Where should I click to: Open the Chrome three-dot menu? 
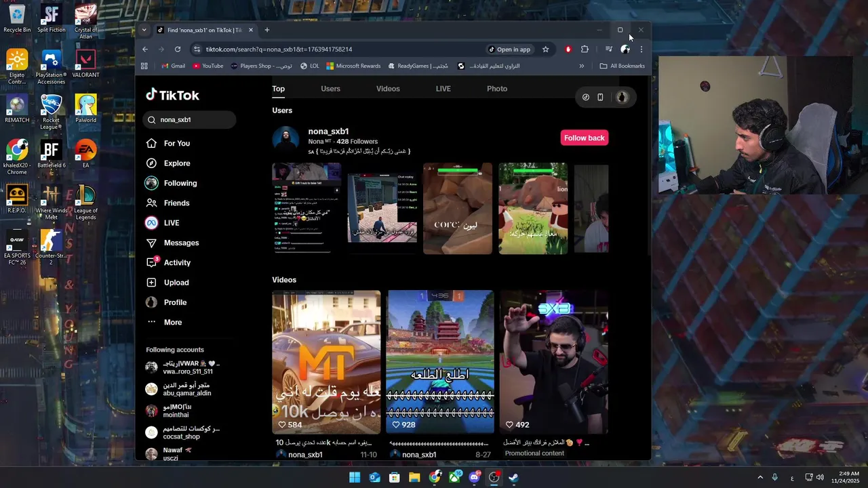tap(641, 49)
